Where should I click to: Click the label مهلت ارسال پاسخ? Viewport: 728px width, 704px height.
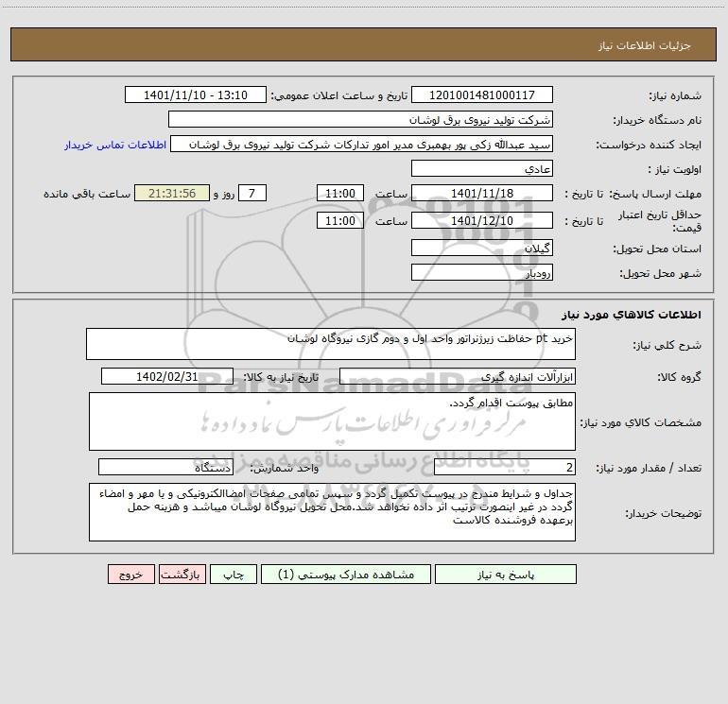(x=655, y=194)
